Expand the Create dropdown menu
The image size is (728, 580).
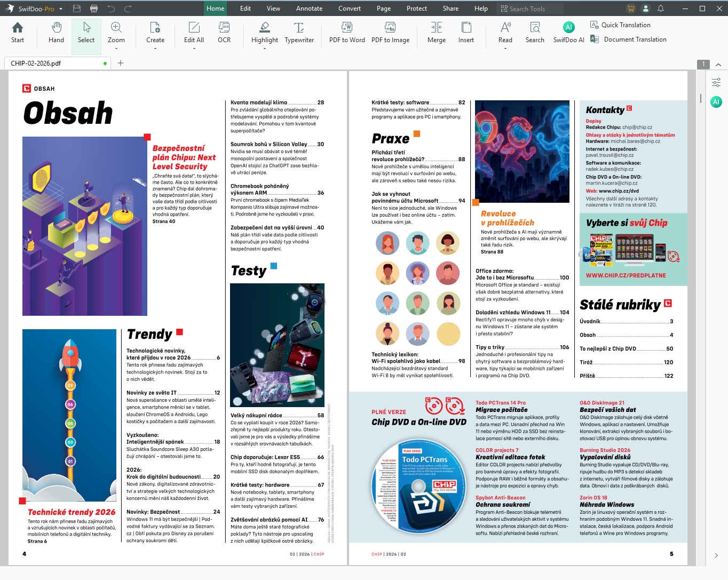click(x=155, y=48)
